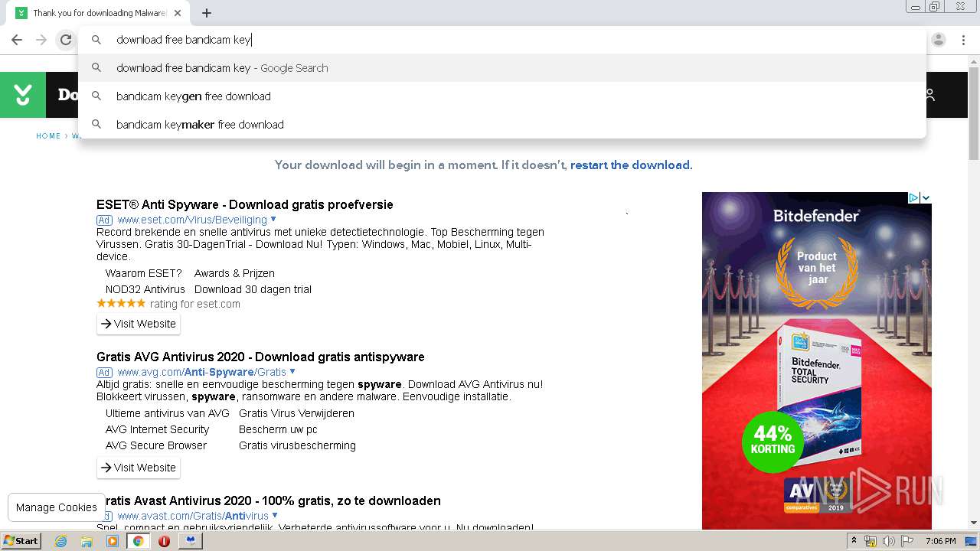Switch to Chrome taskbar button
980x551 pixels.
(x=139, y=541)
